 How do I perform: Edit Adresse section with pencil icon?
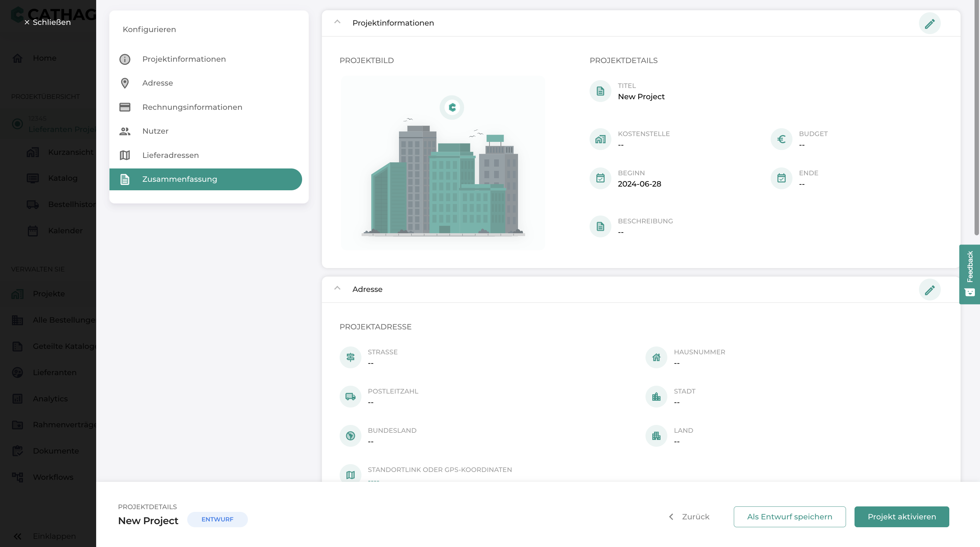(930, 290)
